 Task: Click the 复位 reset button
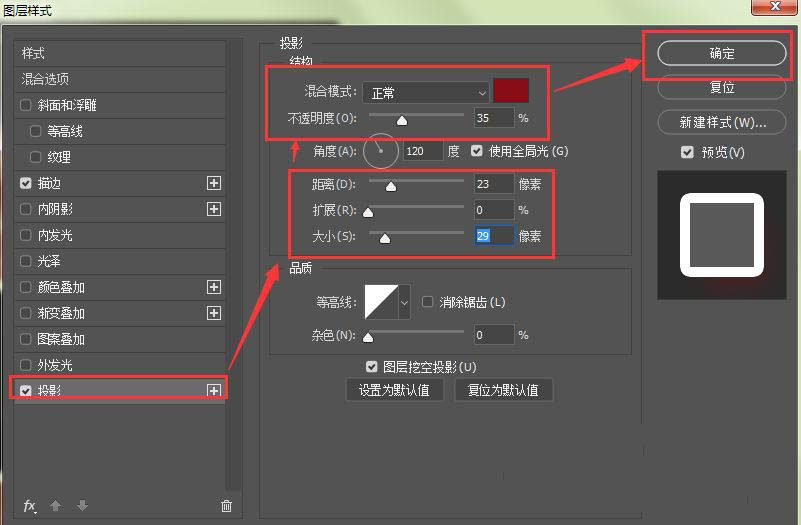pos(721,87)
